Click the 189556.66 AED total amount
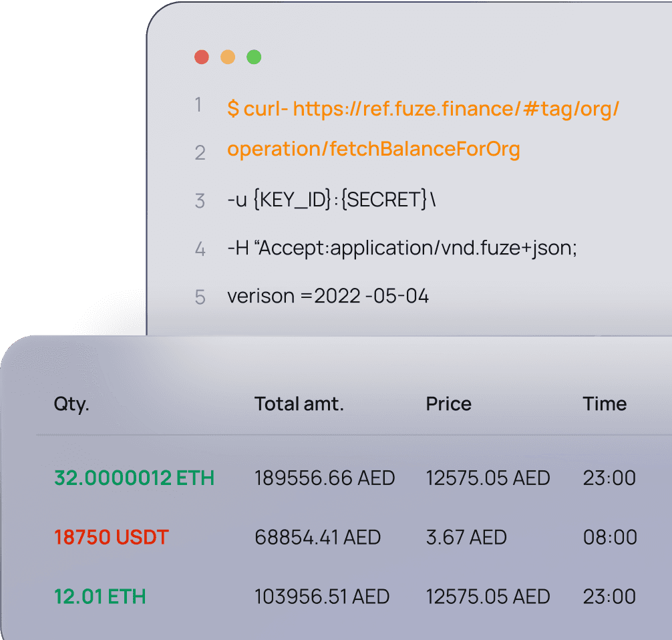This screenshot has width=672, height=640. (325, 478)
